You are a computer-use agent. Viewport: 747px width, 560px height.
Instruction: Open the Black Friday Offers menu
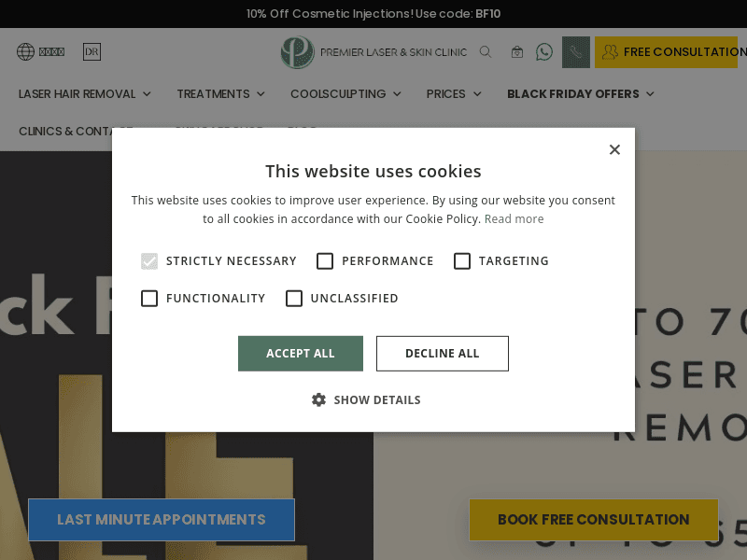(581, 94)
